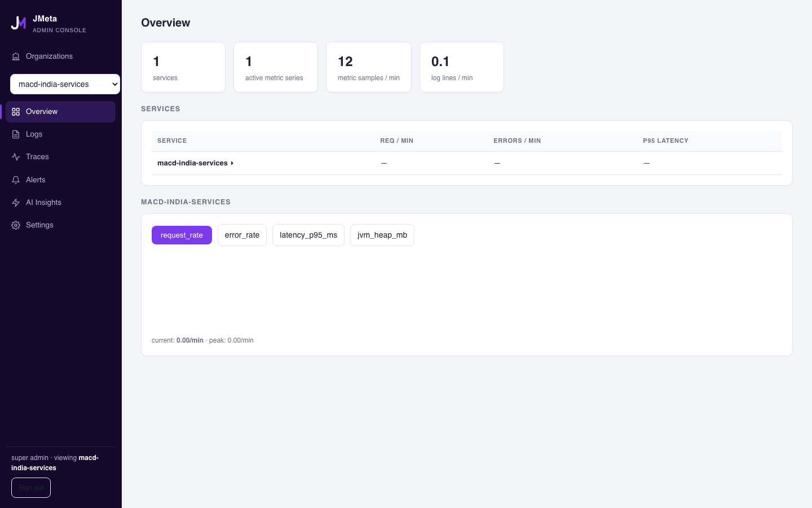Image resolution: width=812 pixels, height=508 pixels.
Task: Click the macd-india-services service name
Action: click(192, 163)
